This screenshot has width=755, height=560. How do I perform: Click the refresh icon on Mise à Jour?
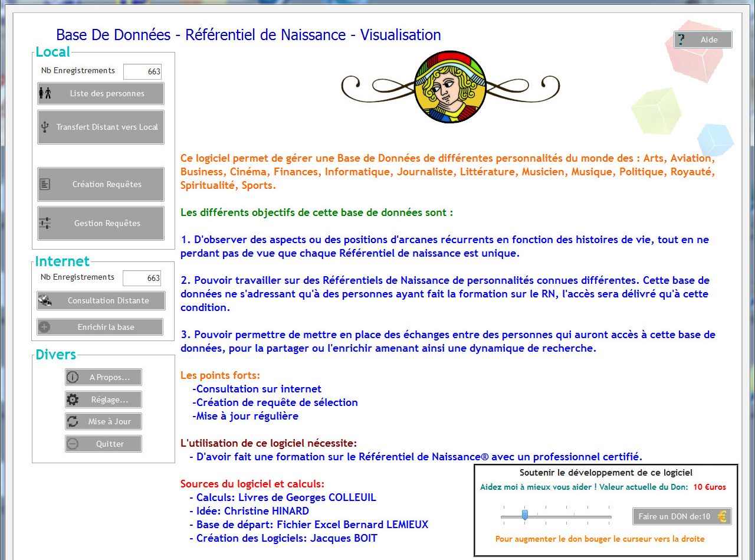click(x=73, y=421)
